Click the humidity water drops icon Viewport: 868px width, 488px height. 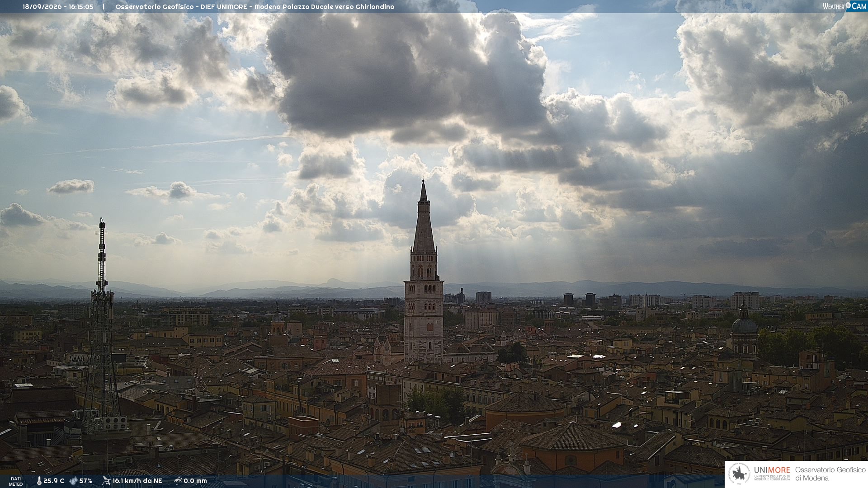click(73, 481)
